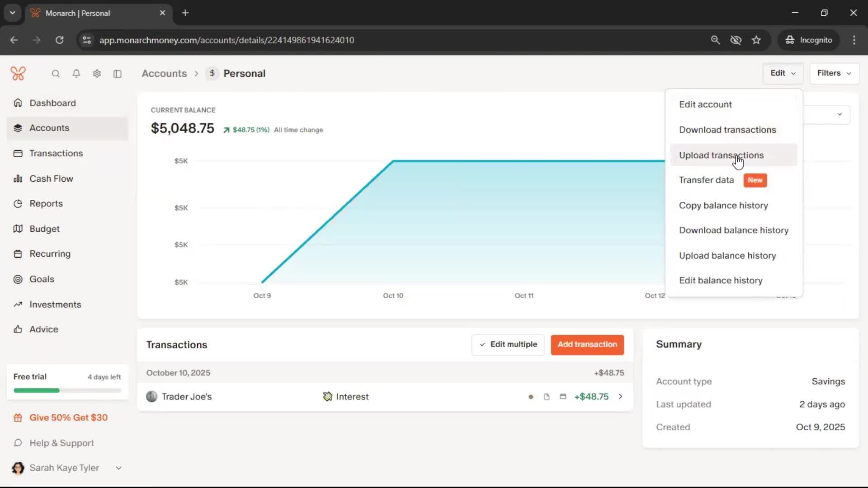Click the Monarch butterfly logo
Screen dimensions: 868x488
point(18,73)
